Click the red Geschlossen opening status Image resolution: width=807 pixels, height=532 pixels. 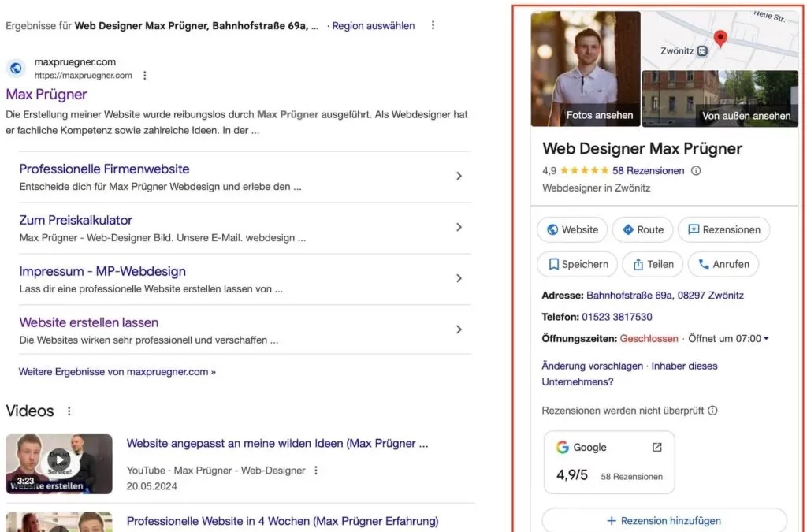click(649, 339)
